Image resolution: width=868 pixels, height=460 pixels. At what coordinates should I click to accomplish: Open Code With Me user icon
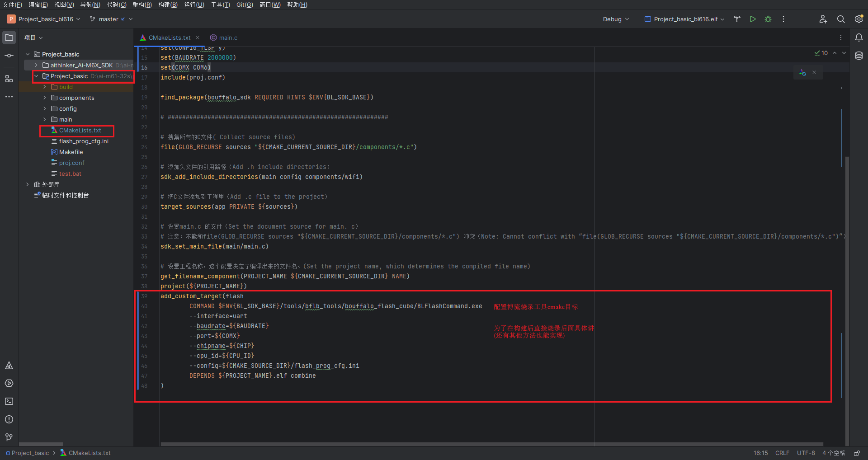click(823, 19)
